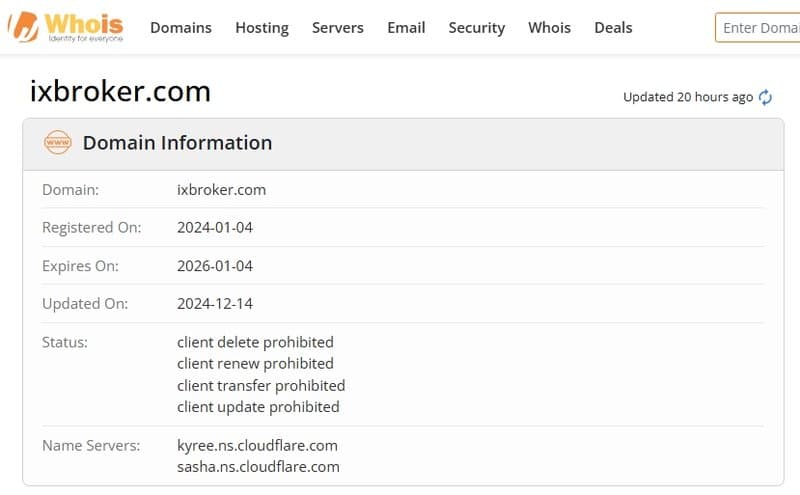
Task: Open the Hosting menu
Action: click(x=262, y=28)
